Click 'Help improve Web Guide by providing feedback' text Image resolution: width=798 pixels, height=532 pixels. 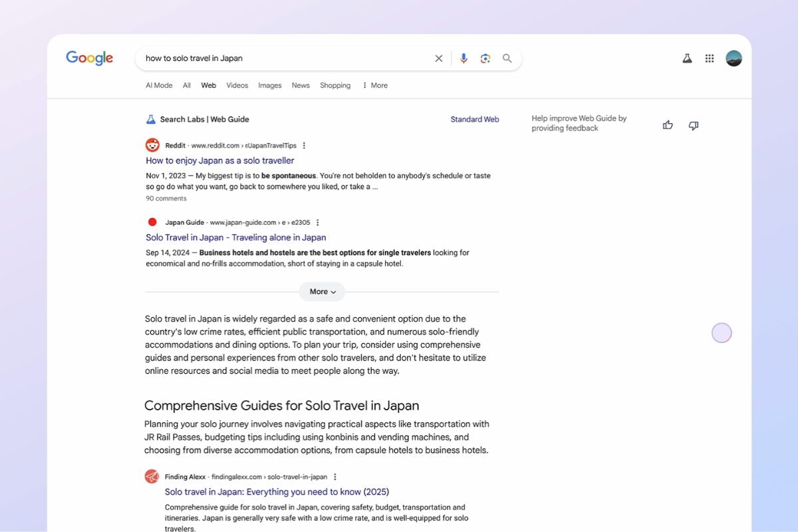579,123
